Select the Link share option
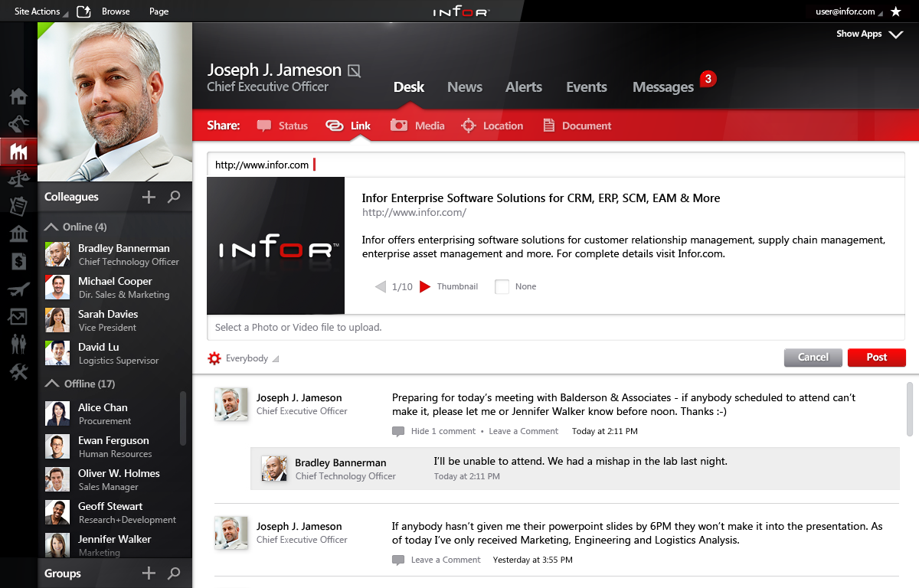 pyautogui.click(x=348, y=126)
